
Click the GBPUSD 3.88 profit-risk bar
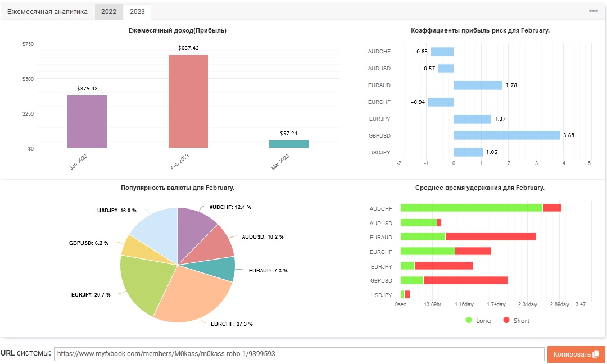click(x=507, y=135)
